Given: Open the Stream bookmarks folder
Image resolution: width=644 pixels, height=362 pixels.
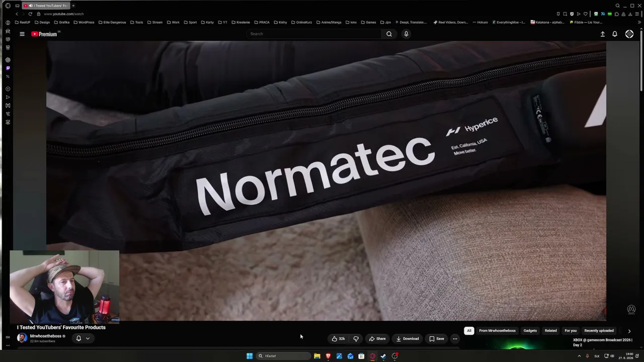Looking at the screenshot, I should point(155,22).
